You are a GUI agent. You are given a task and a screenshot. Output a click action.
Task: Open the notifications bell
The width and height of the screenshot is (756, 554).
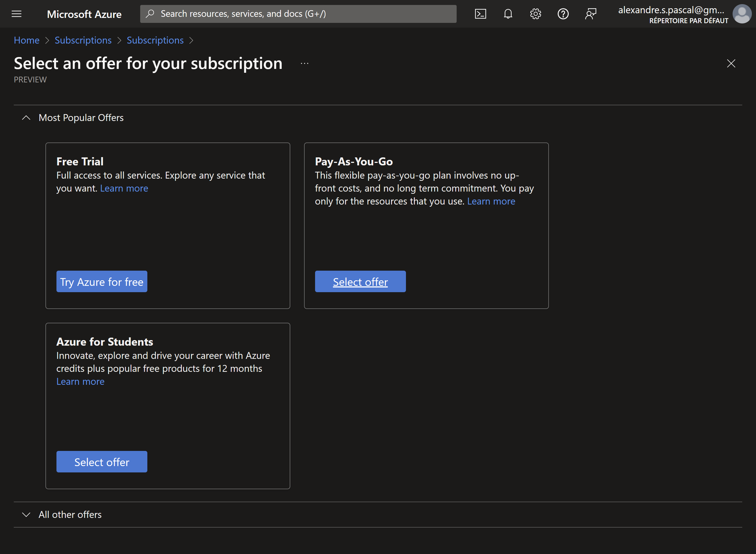click(x=508, y=14)
